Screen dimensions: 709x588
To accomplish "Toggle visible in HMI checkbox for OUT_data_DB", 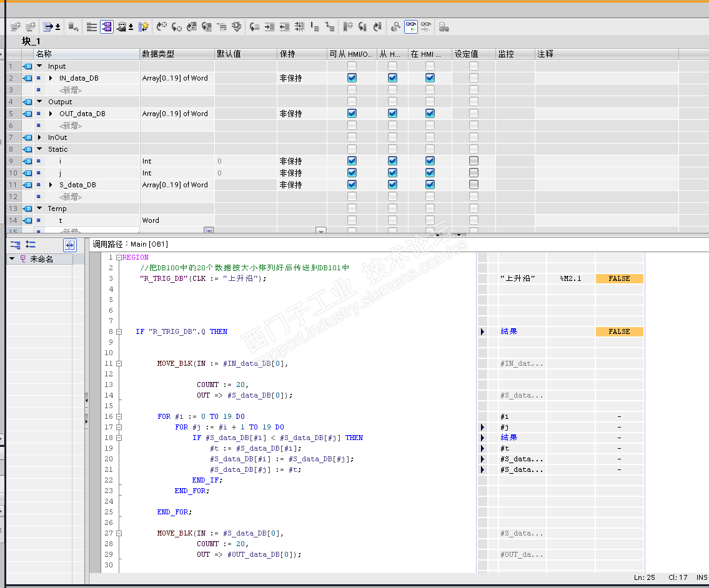I will (x=430, y=114).
